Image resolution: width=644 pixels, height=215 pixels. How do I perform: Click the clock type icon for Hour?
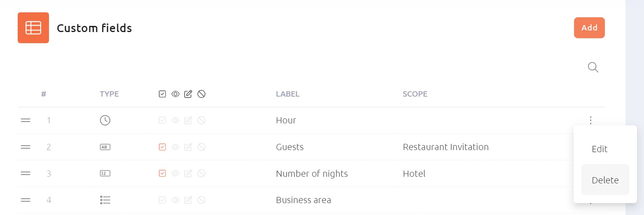(105, 120)
